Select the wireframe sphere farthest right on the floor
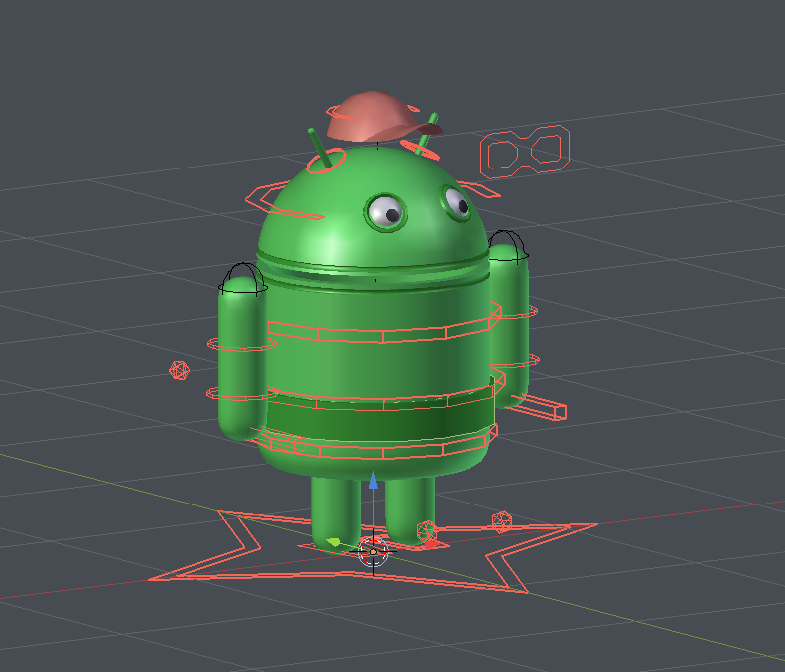The image size is (785, 672). [502, 521]
